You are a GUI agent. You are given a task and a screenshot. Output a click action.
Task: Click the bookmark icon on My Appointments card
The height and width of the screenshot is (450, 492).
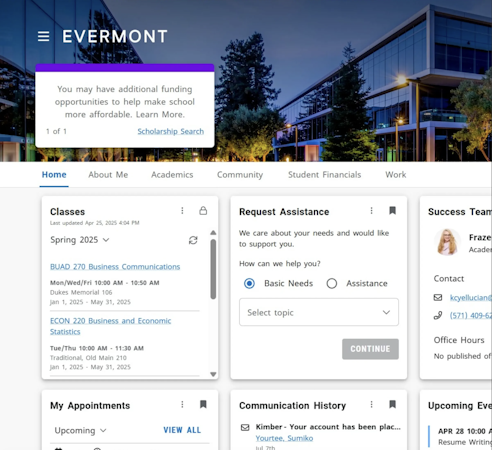click(203, 404)
